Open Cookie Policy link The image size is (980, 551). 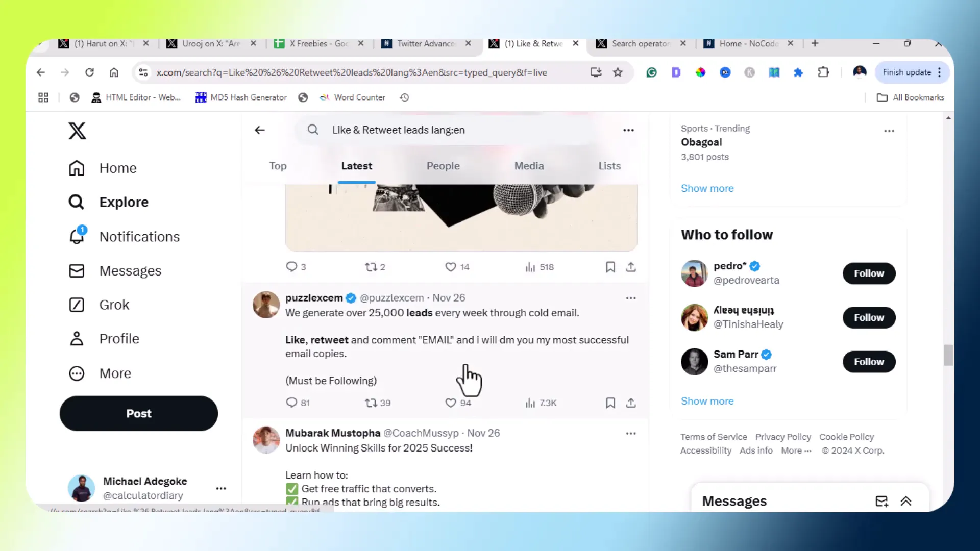tap(846, 437)
